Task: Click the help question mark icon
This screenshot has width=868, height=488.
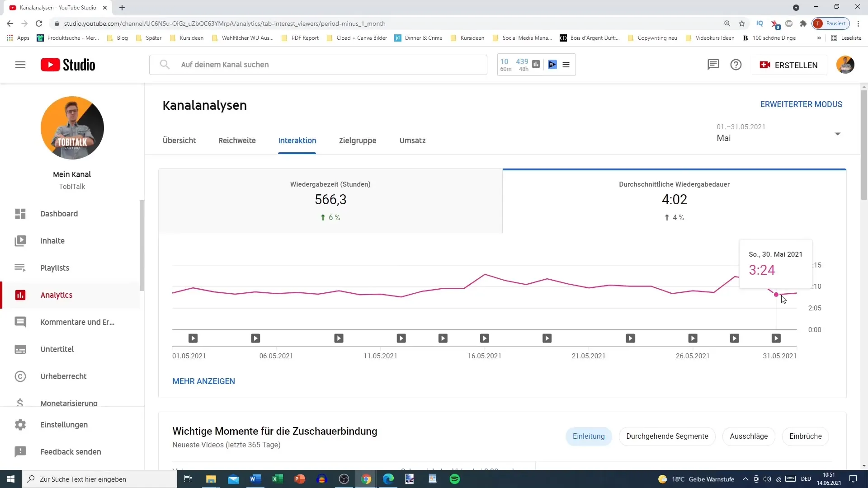Action: pos(736,64)
